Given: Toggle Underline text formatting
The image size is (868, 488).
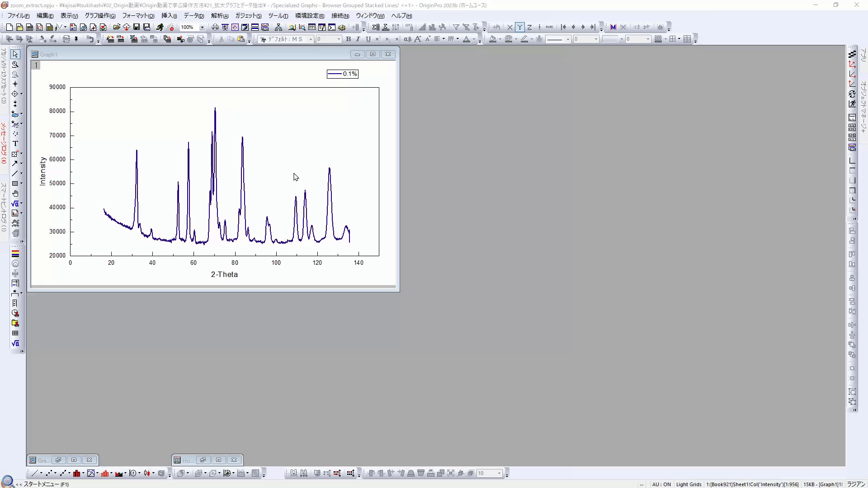Looking at the screenshot, I should (368, 39).
